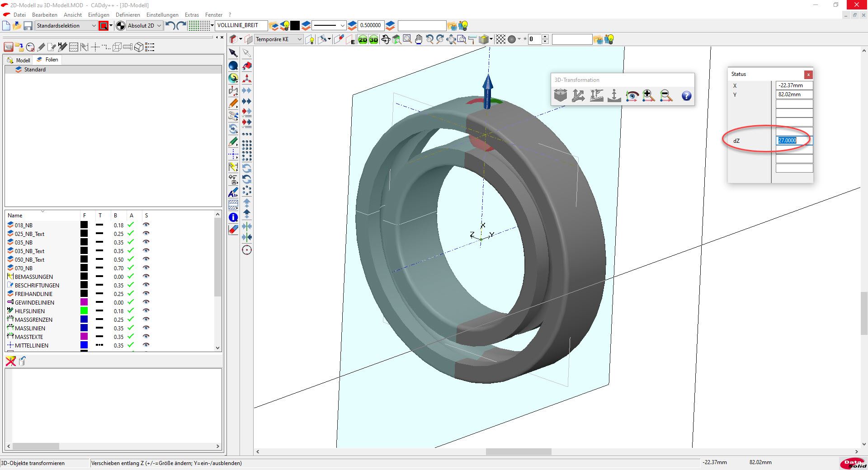868x470 pixels.
Task: Expand the Absolut 2D dropdown
Action: point(159,26)
